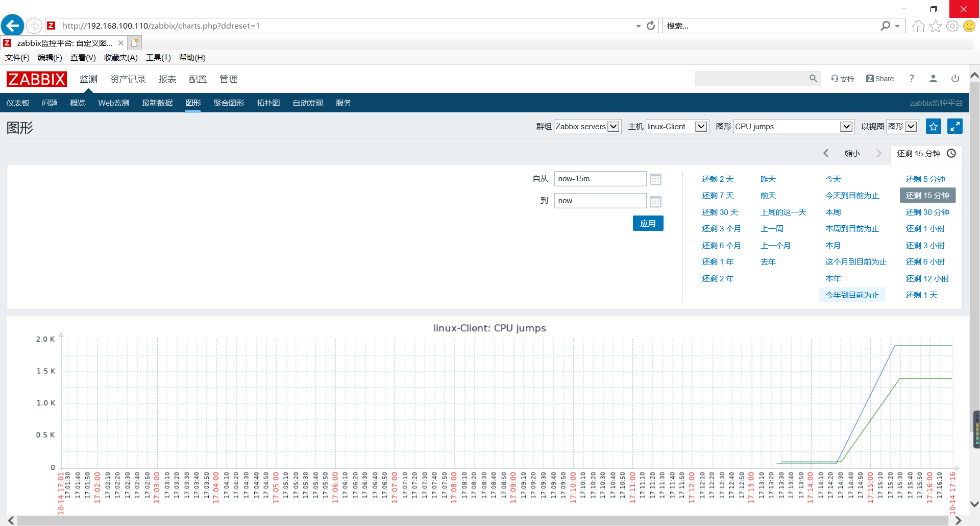Close the zabbix监控平台 browser tab

point(121,43)
